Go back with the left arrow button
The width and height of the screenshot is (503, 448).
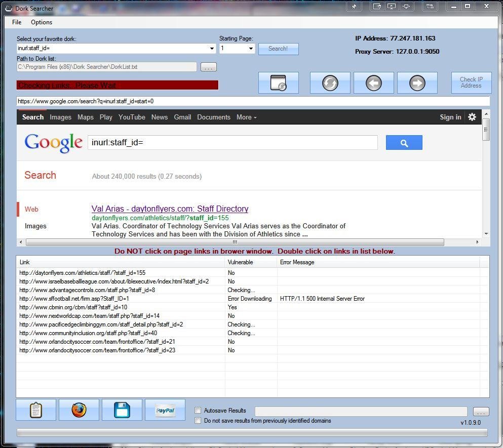[373, 83]
